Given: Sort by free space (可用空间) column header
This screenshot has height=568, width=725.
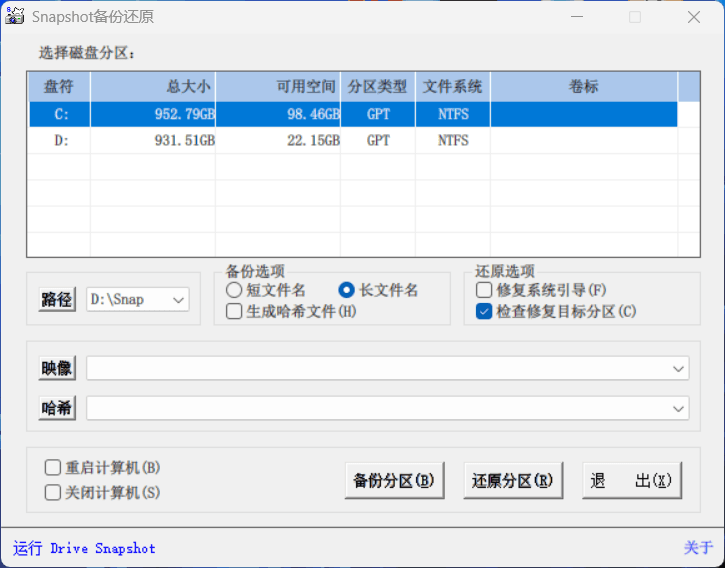Looking at the screenshot, I should point(278,86).
